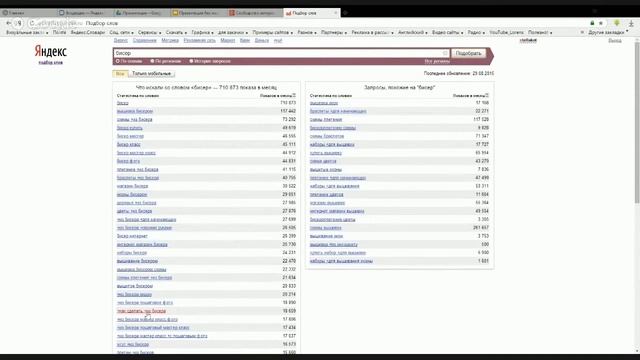Click the Все регионы link
Screen dimensions: 640x360
[437, 61]
